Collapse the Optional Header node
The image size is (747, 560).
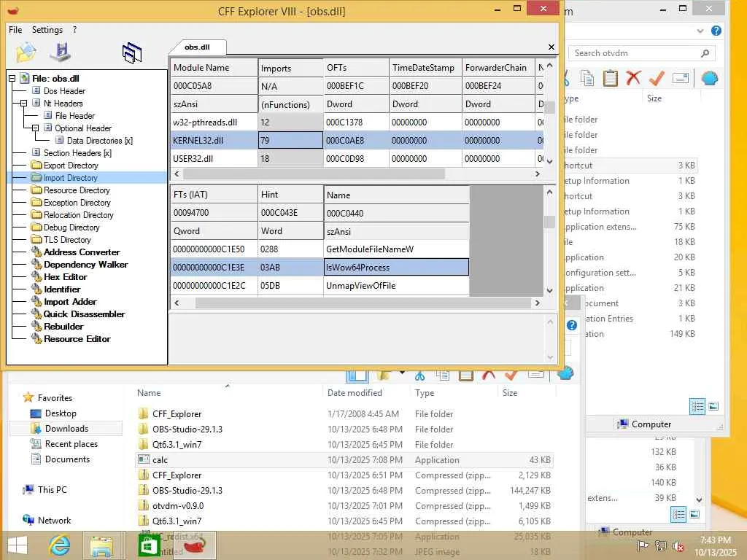coord(35,128)
